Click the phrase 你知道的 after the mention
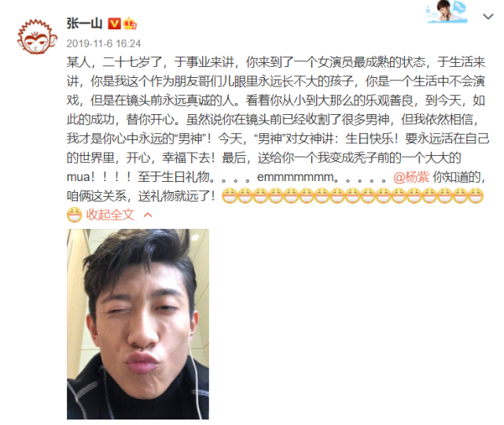Viewport: 504px width, 425px height. (x=457, y=177)
